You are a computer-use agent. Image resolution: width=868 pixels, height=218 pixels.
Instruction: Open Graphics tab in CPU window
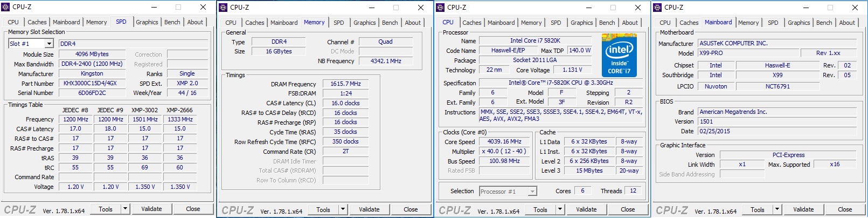[582, 23]
